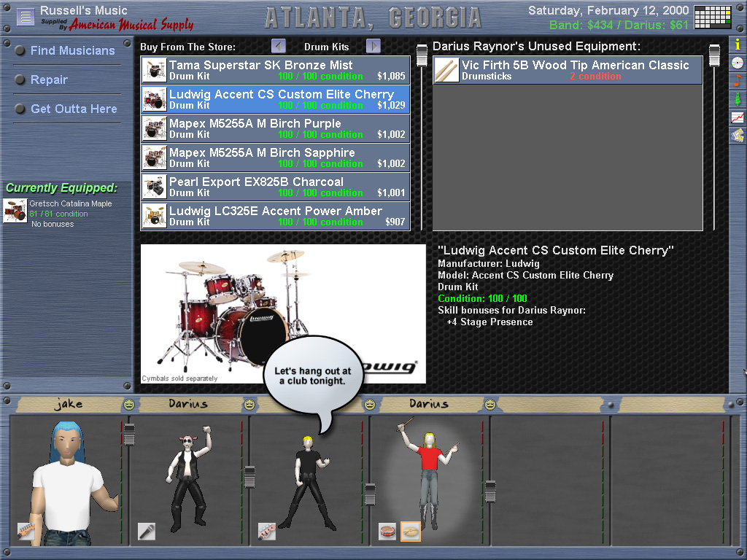Select the singer's microphone icon
The image size is (747, 560).
point(146,531)
